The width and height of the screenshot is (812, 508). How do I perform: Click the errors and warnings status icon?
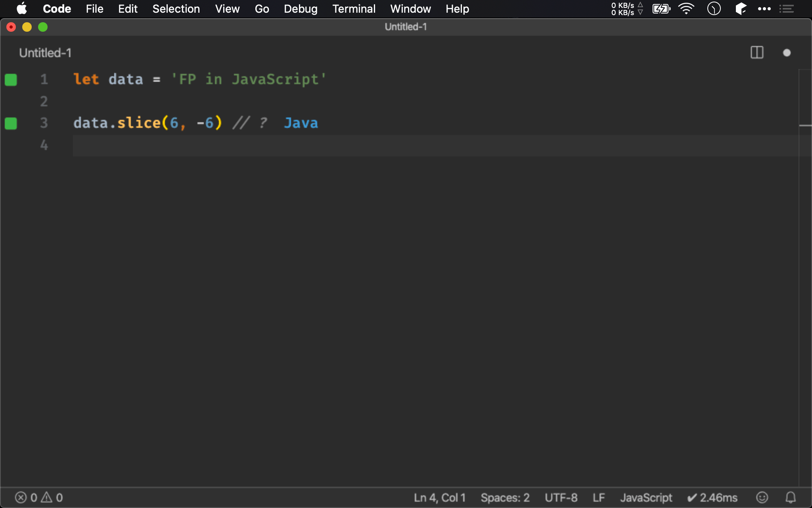(x=39, y=497)
